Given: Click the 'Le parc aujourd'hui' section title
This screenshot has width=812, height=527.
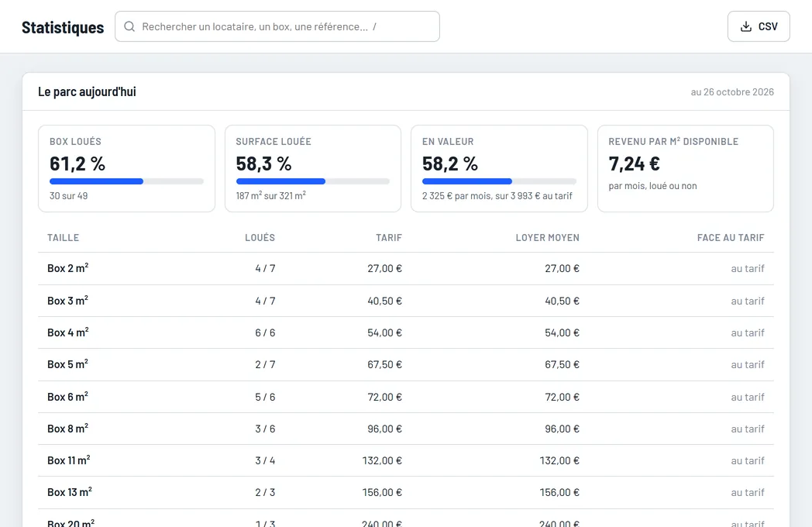Looking at the screenshot, I should coord(87,91).
